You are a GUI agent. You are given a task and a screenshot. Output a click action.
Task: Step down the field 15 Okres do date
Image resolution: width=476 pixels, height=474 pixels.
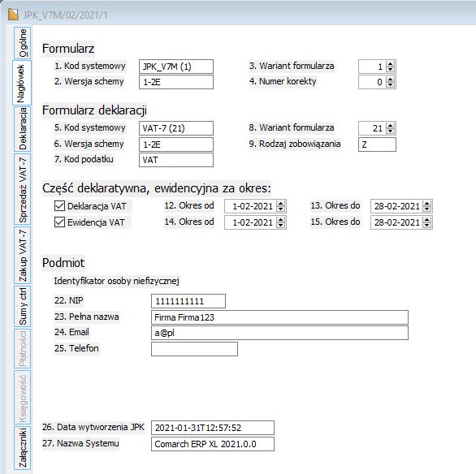click(x=427, y=226)
